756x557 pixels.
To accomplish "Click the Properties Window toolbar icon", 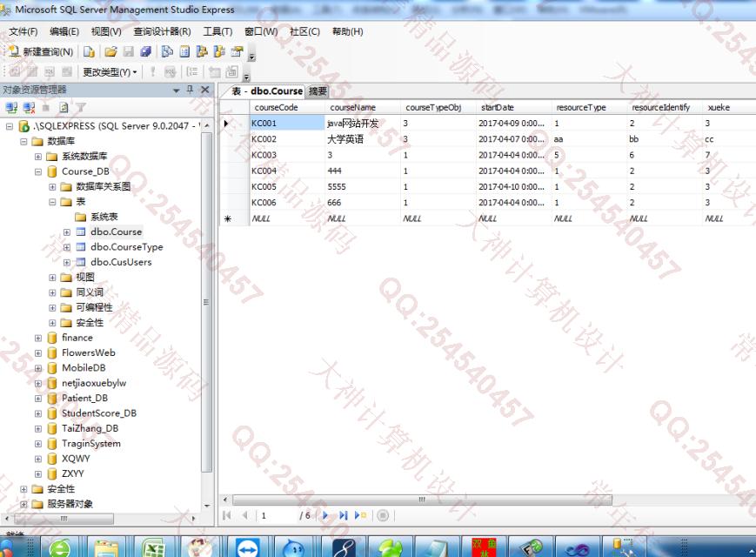I will (237, 51).
